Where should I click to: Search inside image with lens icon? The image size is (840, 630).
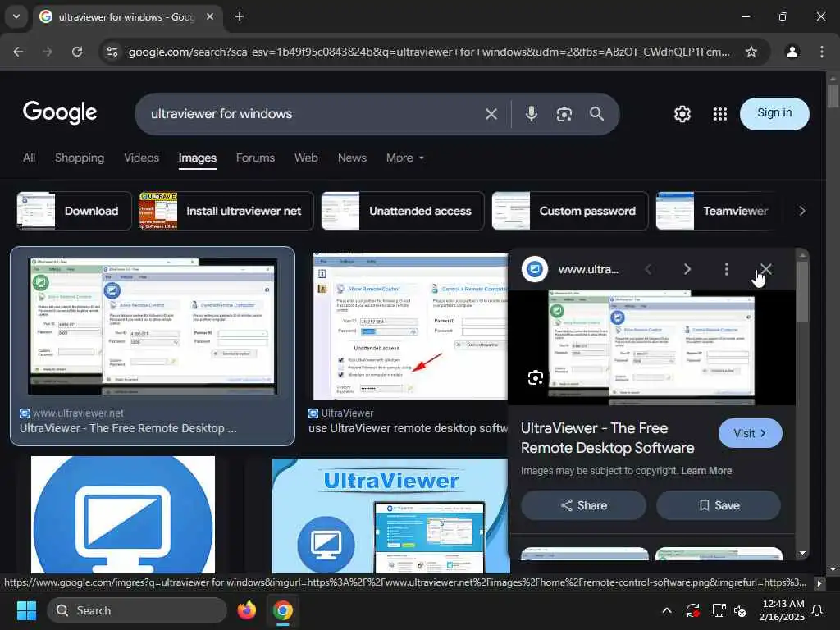[x=535, y=377]
